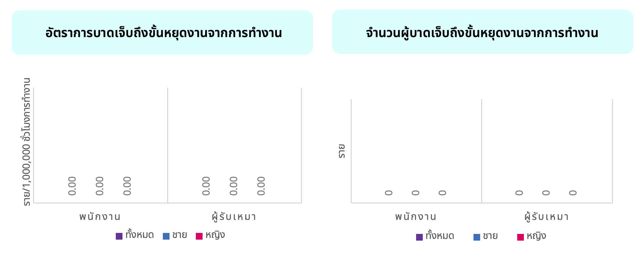Image resolution: width=644 pixels, height=262 pixels.
Task: Select the พนักงาน category label in the อัตราการบาดเจ็บ chart
Action: (100, 217)
